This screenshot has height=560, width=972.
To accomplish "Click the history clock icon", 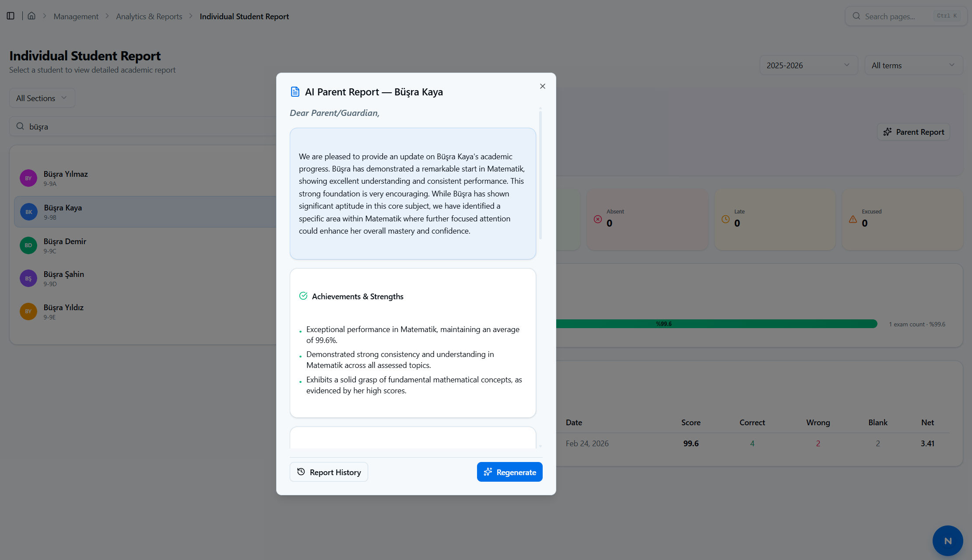I will click(301, 472).
